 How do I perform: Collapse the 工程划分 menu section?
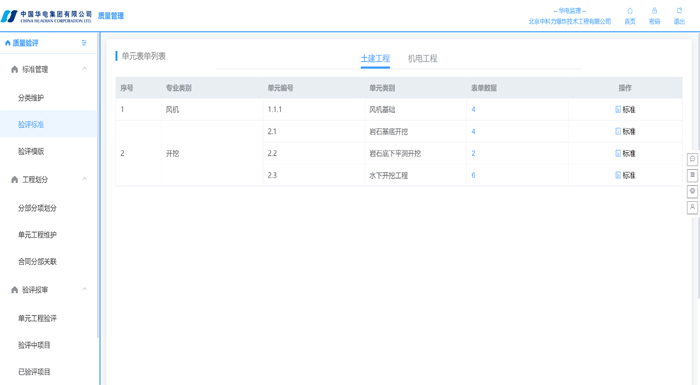(x=84, y=179)
